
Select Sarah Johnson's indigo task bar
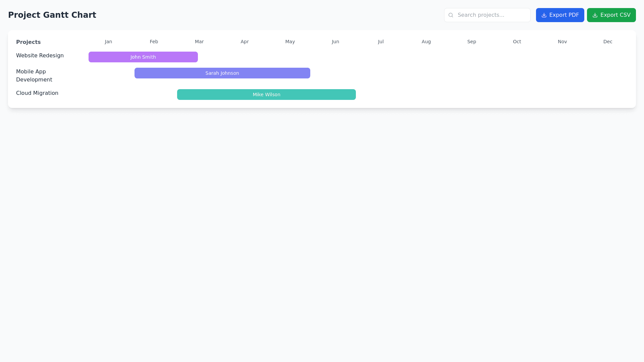[x=222, y=73]
